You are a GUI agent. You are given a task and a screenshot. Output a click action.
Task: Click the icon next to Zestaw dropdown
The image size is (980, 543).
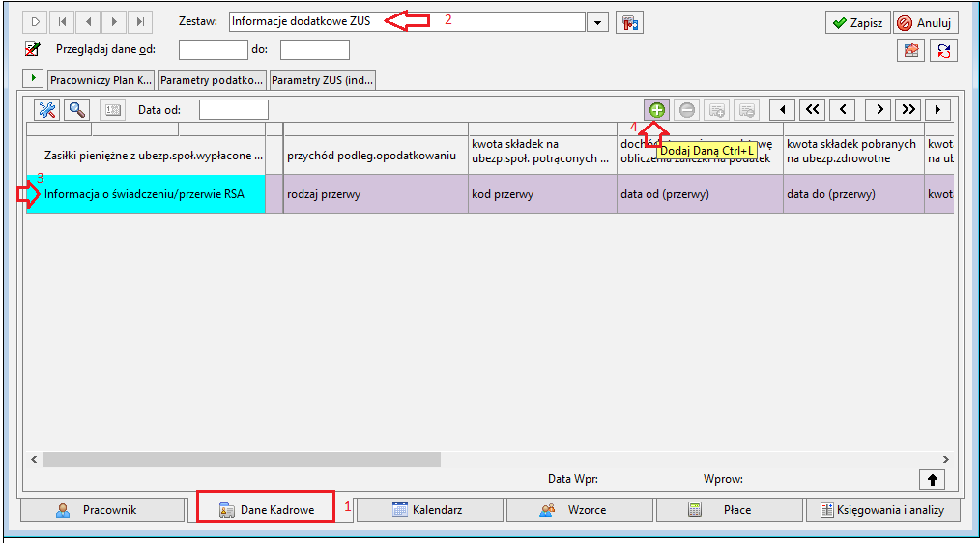tap(629, 22)
